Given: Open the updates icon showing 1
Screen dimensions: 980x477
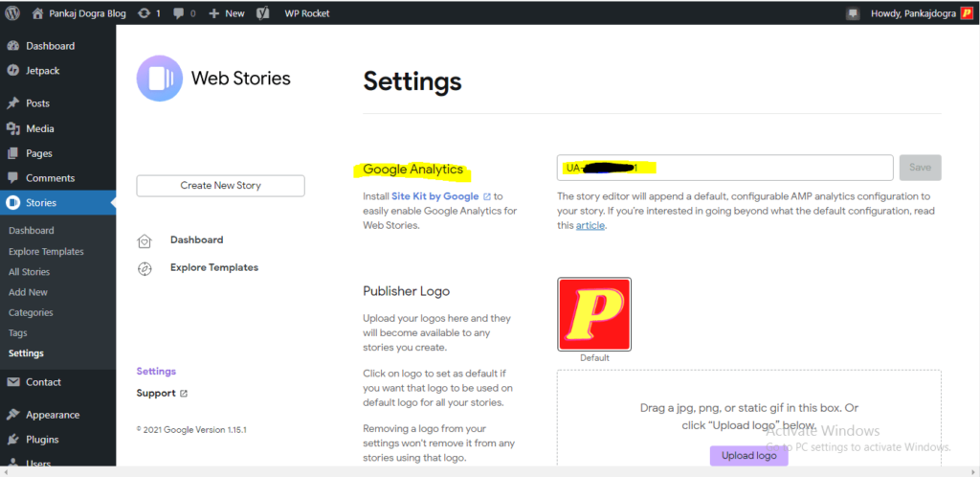Looking at the screenshot, I should pyautogui.click(x=149, y=13).
